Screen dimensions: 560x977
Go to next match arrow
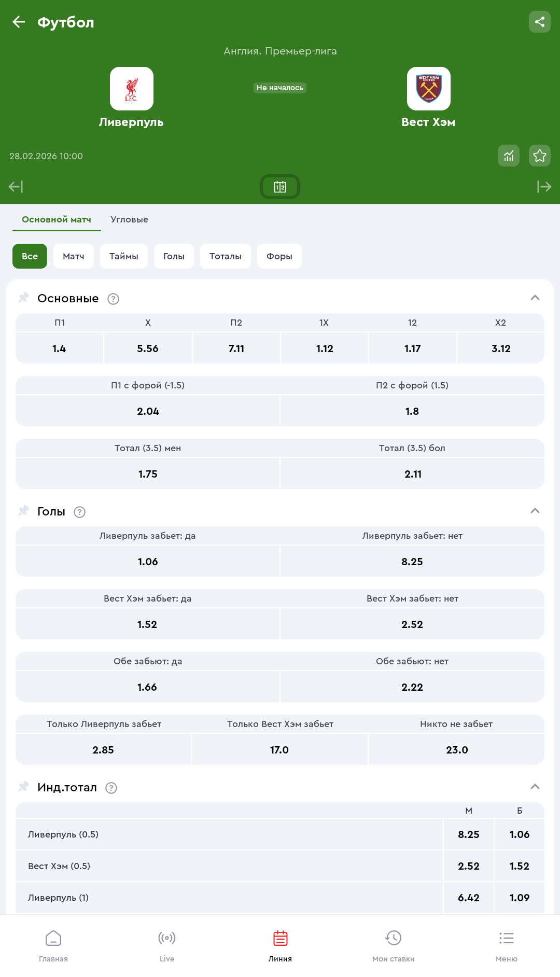point(544,187)
